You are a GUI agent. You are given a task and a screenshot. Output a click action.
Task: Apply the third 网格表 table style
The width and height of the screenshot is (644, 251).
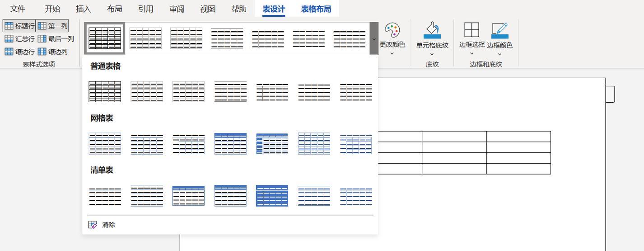[188, 144]
